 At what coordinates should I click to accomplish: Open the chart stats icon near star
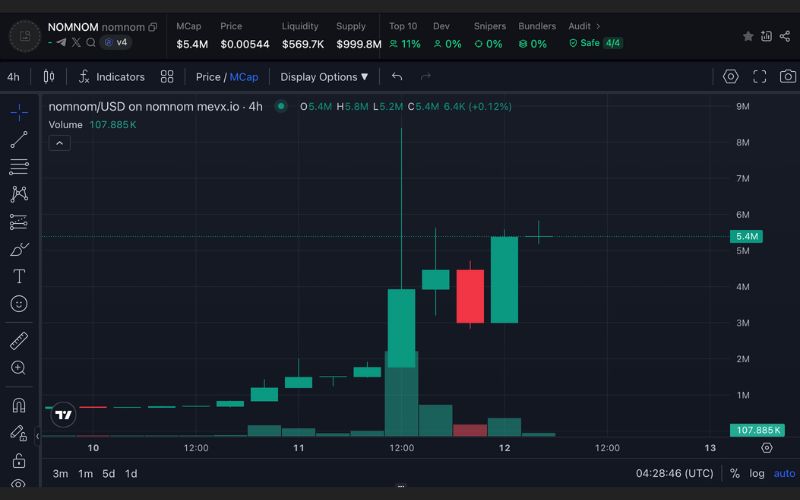click(766, 36)
